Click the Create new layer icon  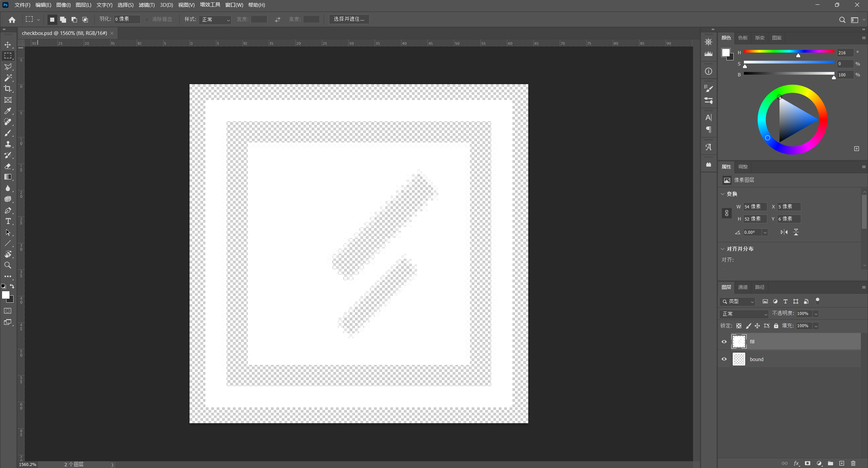pos(842,463)
